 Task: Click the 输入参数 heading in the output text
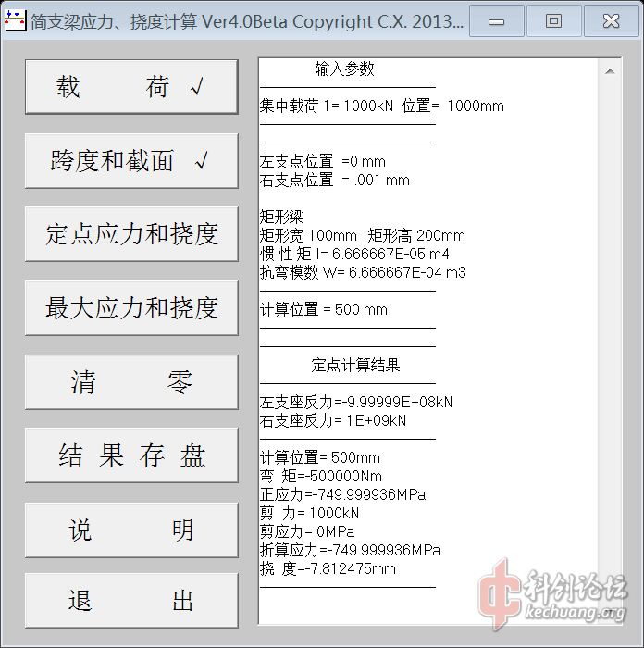tap(344, 69)
